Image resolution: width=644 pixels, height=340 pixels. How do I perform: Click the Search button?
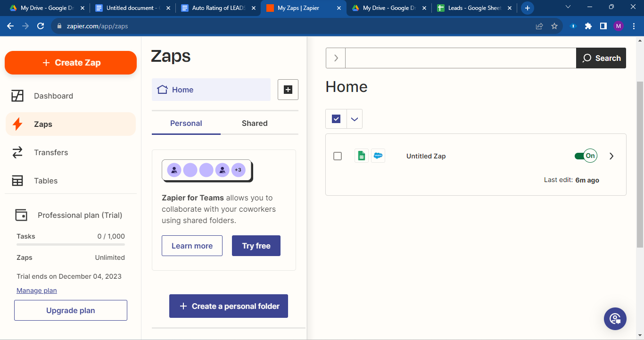click(601, 58)
